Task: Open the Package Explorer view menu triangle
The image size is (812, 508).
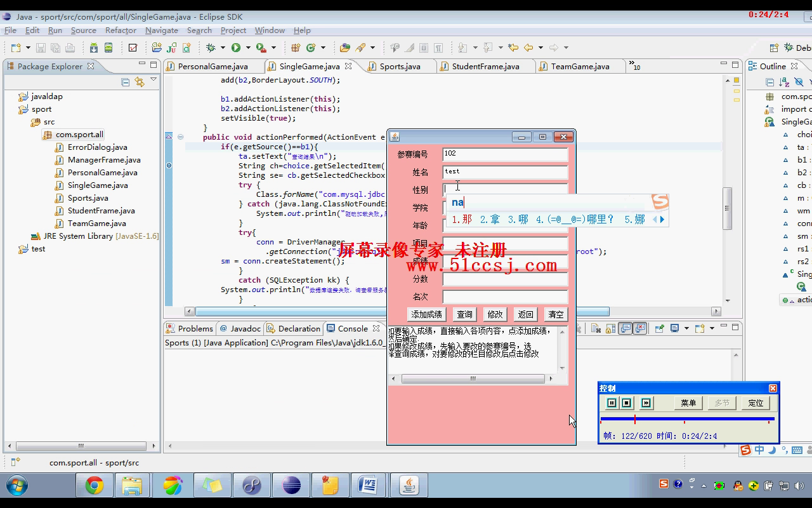Action: click(154, 81)
